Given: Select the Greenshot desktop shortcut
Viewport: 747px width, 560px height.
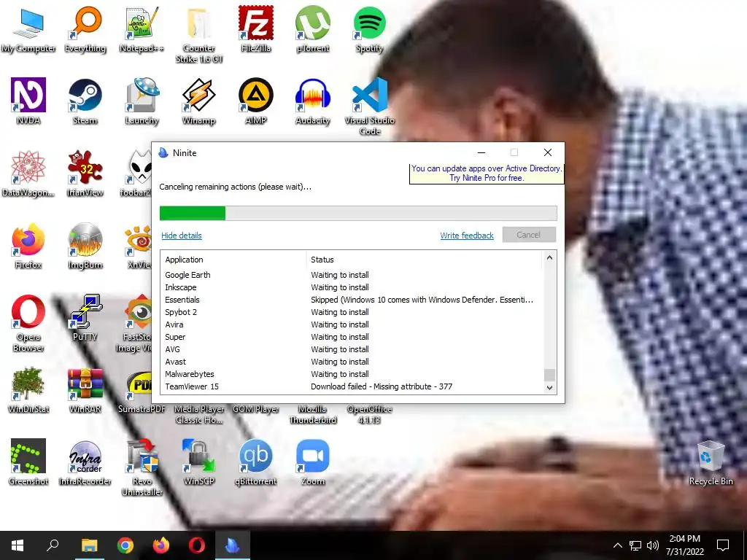Looking at the screenshot, I should [28, 462].
